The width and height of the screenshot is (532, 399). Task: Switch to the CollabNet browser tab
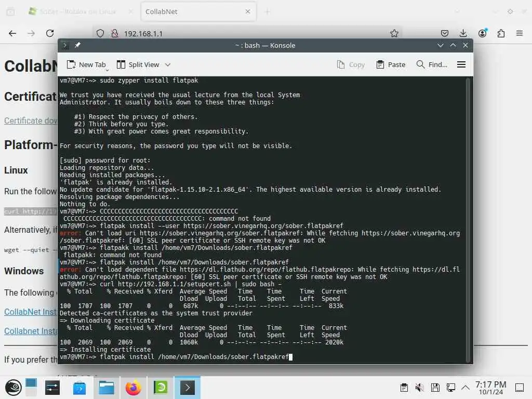tap(198, 11)
